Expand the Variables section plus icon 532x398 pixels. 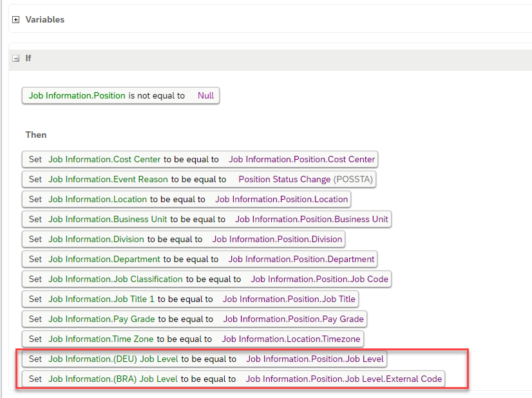point(15,20)
